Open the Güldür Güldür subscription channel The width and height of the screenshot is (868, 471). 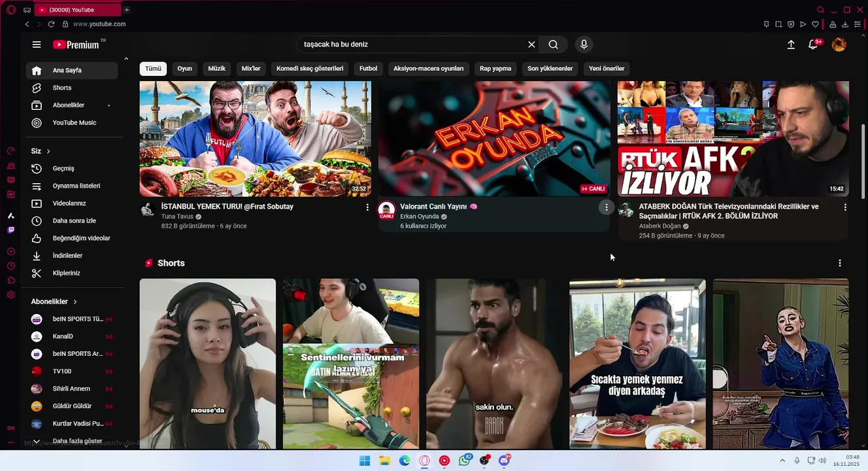coord(72,406)
